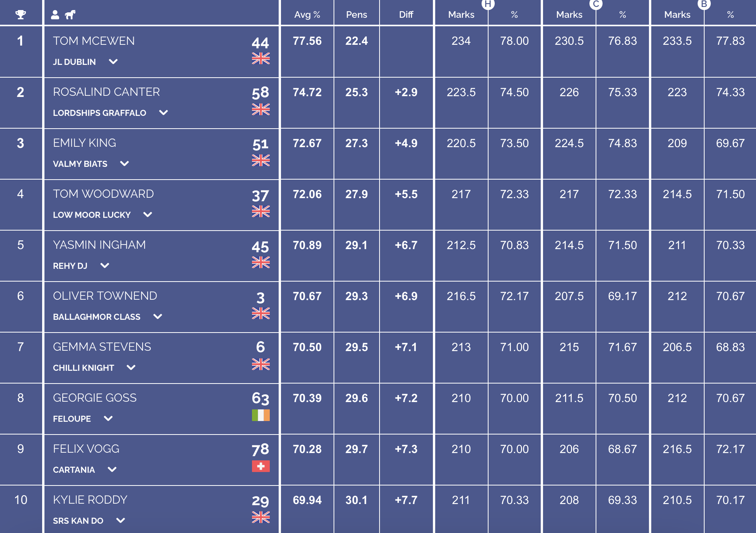This screenshot has height=533, width=756.
Task: Click the trophy rank column icon
Action: click(x=20, y=15)
